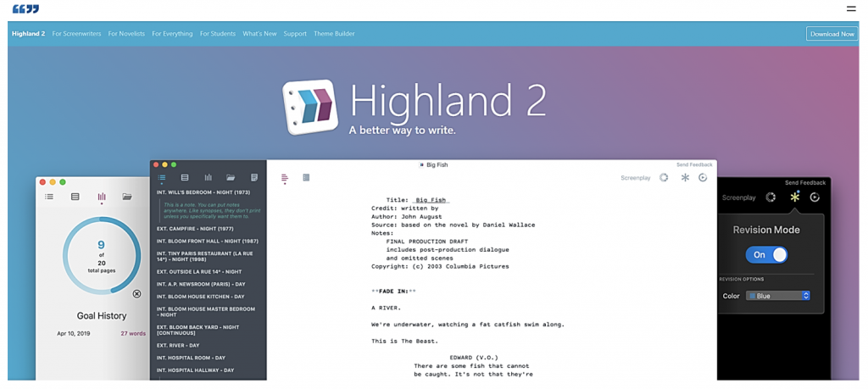
Task: Click the preview page icon beside the editor icon
Action: pos(306,178)
